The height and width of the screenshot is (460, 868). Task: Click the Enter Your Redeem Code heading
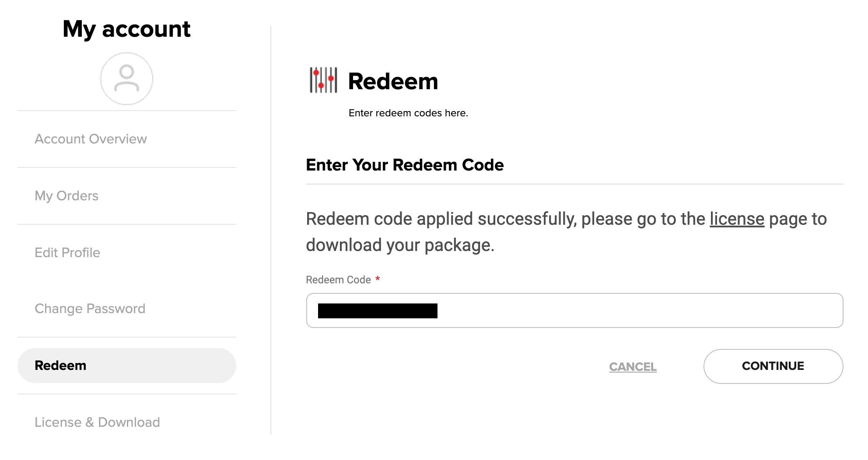(x=405, y=165)
